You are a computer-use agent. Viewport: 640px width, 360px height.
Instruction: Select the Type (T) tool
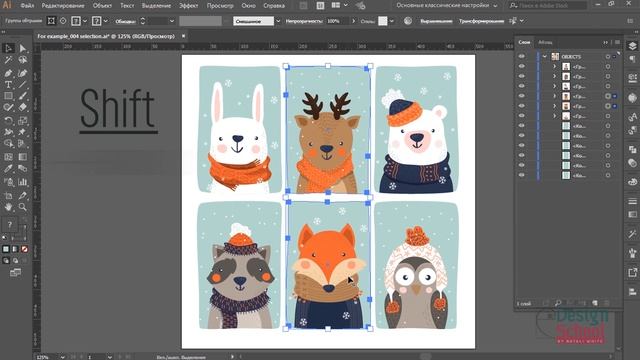coord(8,84)
